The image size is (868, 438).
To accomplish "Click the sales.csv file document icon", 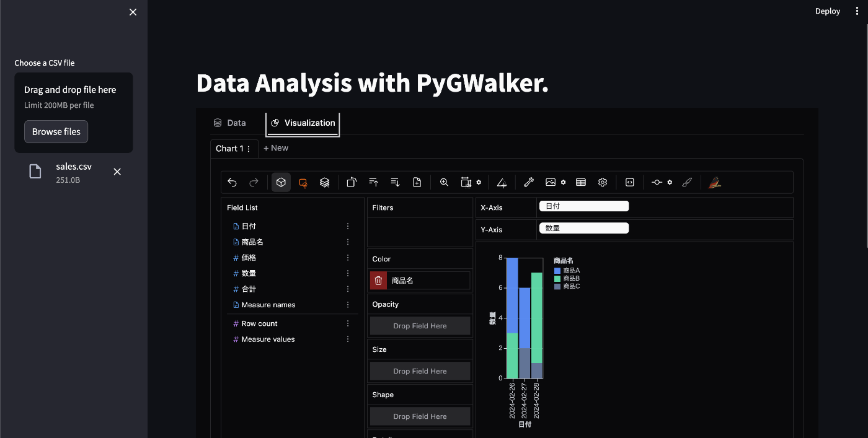I will point(35,172).
